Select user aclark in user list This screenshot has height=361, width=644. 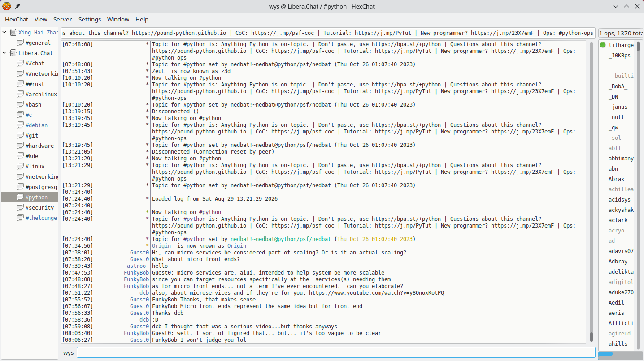click(x=618, y=220)
